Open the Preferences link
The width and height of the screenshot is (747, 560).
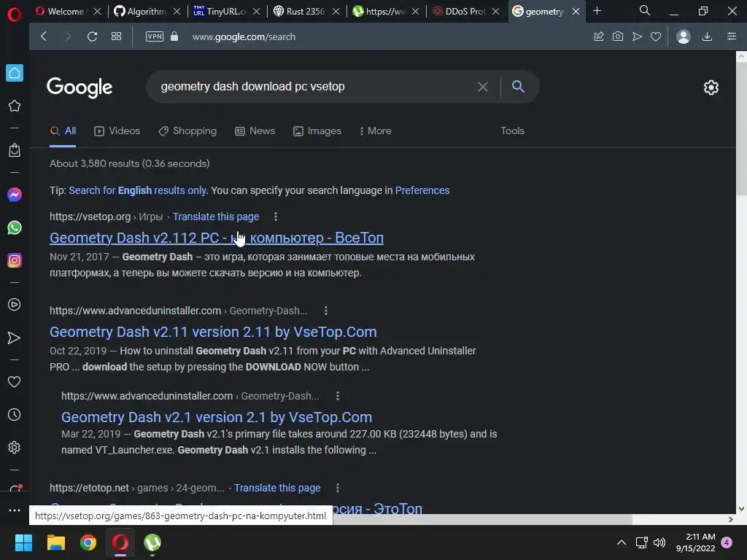[x=422, y=190]
